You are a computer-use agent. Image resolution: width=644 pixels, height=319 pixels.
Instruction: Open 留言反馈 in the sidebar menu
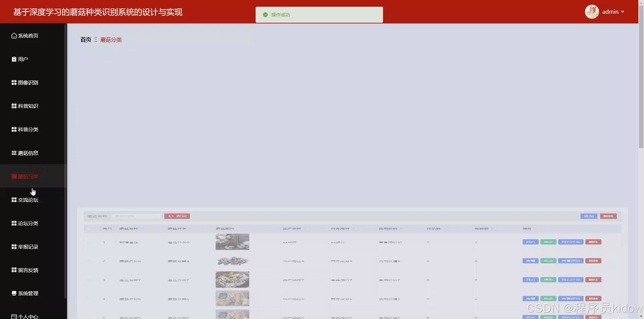28,270
